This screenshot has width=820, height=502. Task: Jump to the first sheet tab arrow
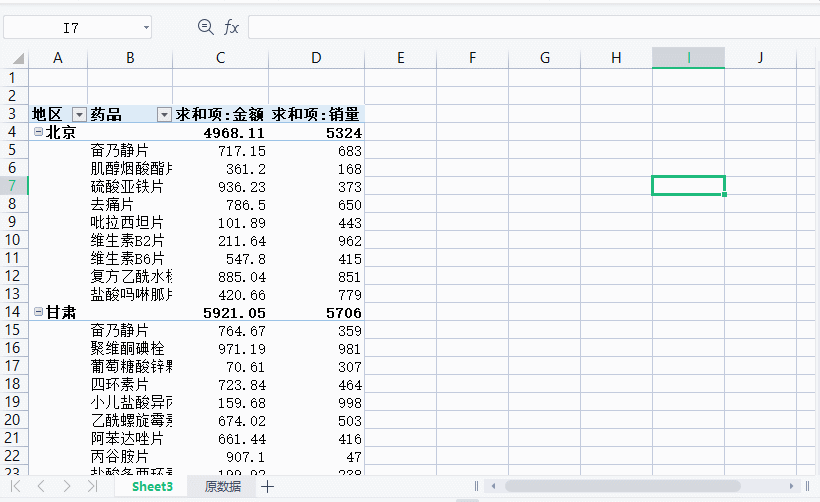point(16,486)
